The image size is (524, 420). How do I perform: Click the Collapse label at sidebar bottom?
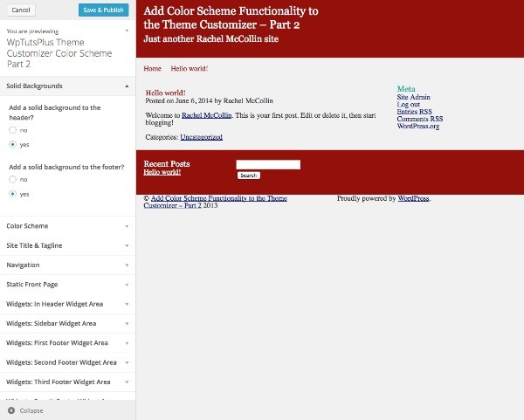[x=31, y=410]
